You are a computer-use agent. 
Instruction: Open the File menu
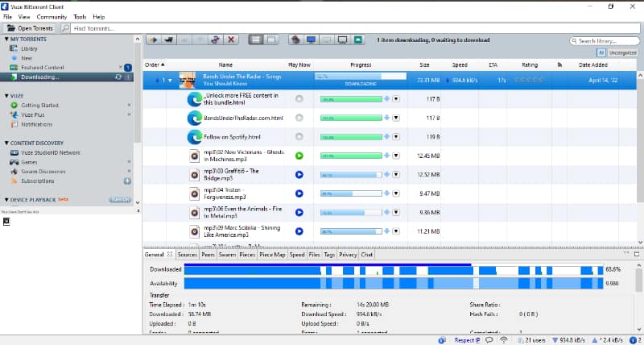7,17
